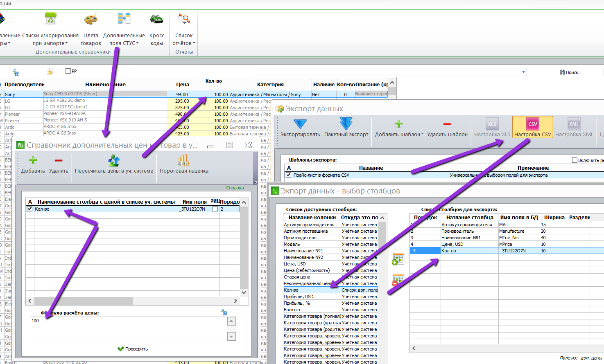
Task: Select Валюта in available columns list
Action: (331, 310)
